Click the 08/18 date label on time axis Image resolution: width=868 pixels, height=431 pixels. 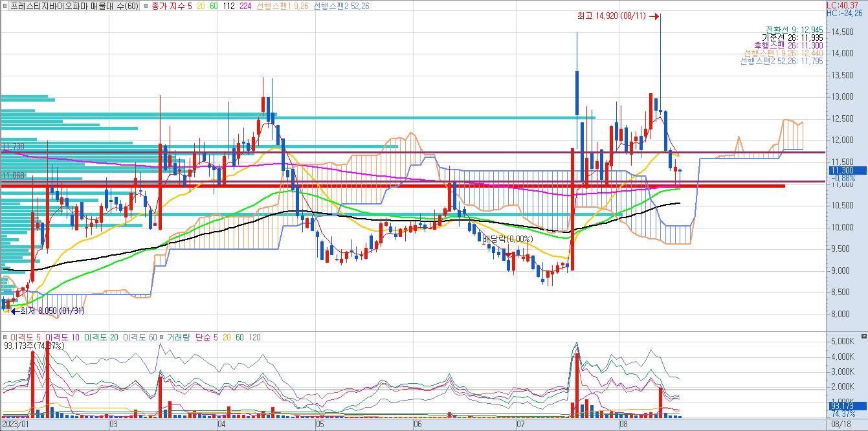tap(841, 425)
